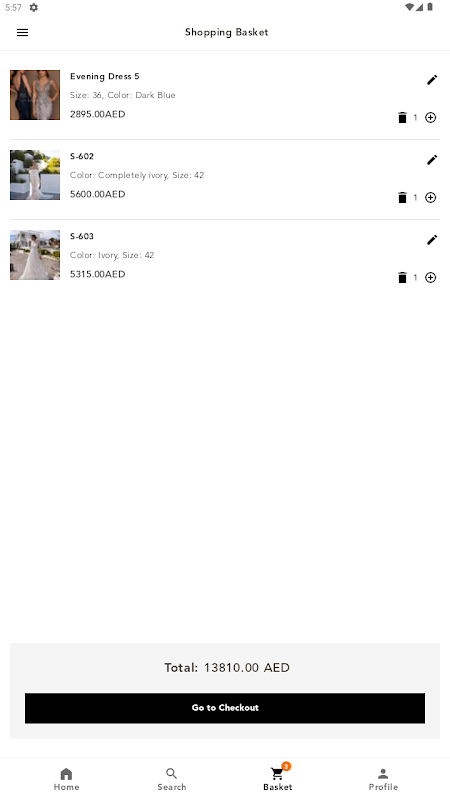Click the settings gear in status bar
The image size is (450, 800).
34,7
